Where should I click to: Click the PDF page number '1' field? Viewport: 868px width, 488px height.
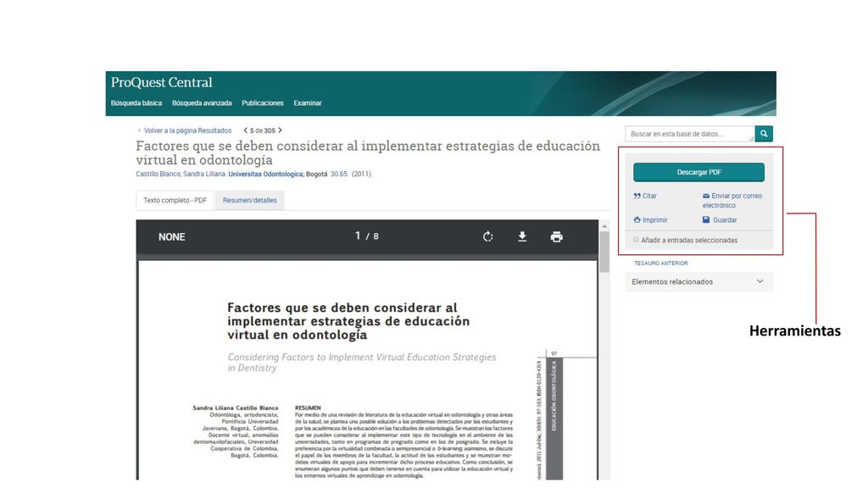[x=358, y=236]
